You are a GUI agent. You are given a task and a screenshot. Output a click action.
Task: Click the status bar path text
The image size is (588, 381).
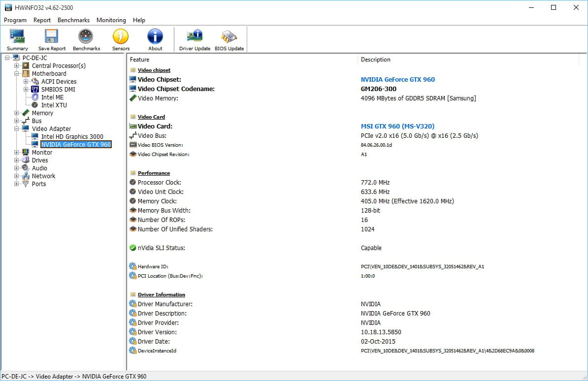click(74, 377)
